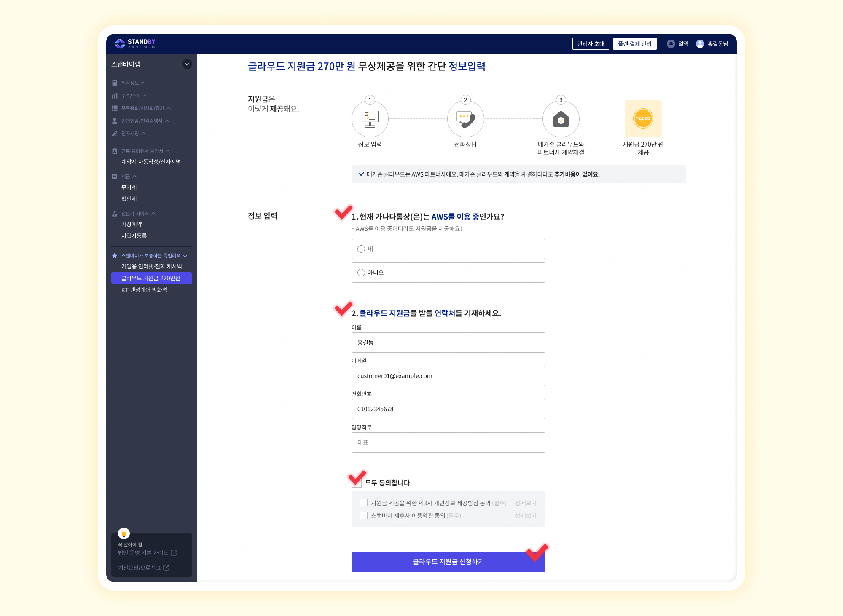
Task: Check the 스탠바이 제휴사 이용약관 동의 checkbox
Action: [x=364, y=515]
